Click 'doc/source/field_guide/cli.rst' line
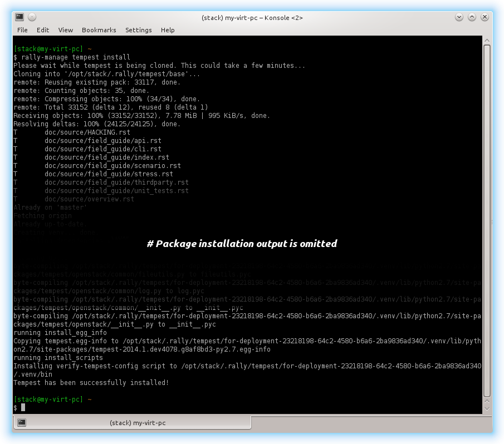The width and height of the screenshot is (504, 444). (x=87, y=149)
